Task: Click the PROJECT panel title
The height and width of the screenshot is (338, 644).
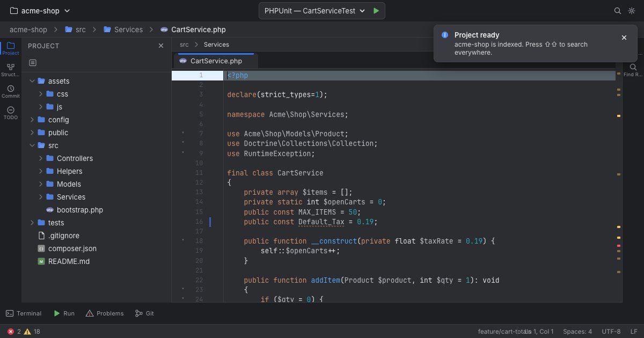Action: (43, 46)
